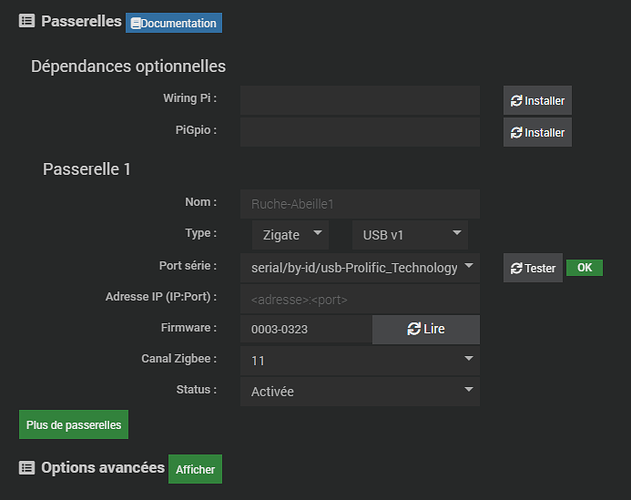Test the serial port connection
This screenshot has height=500, width=631.
coord(533,268)
